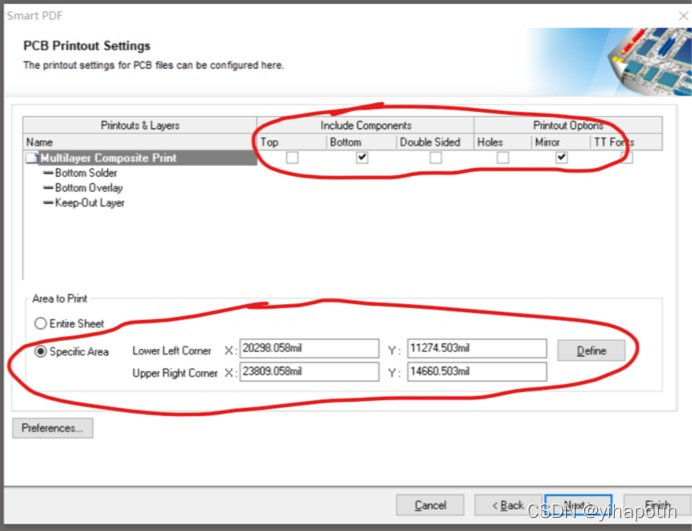Click the Lower Left Corner Y field

point(477,348)
